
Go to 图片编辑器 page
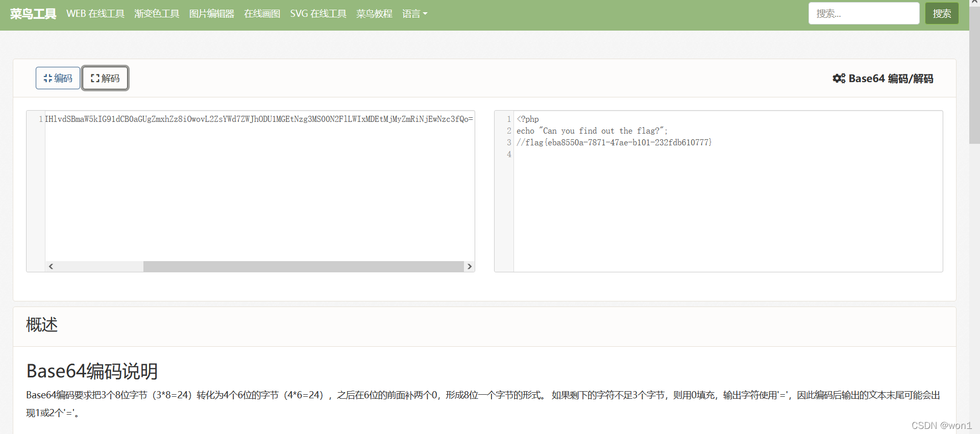211,14
